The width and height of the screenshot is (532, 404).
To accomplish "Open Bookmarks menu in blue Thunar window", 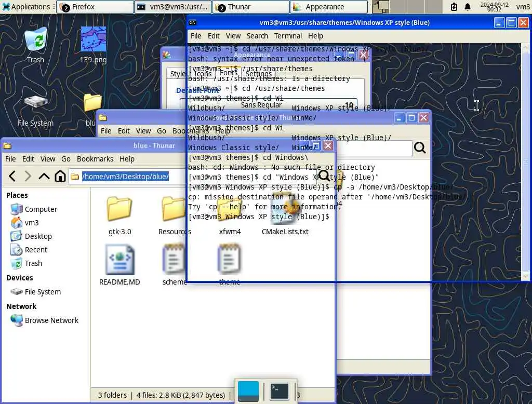I will (x=95, y=159).
